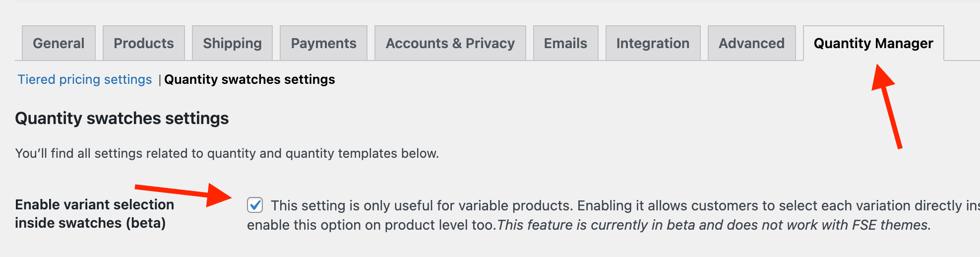Open the Advanced tab

pos(751,44)
